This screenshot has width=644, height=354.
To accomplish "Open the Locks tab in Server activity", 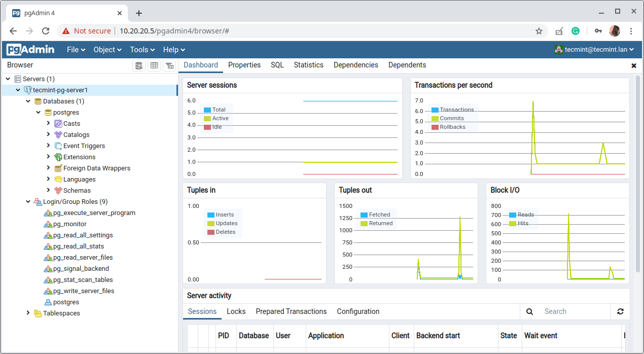I will click(x=236, y=311).
